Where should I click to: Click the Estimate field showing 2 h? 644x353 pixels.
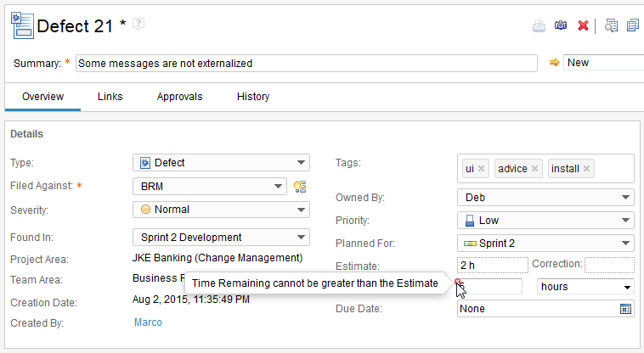493,266
